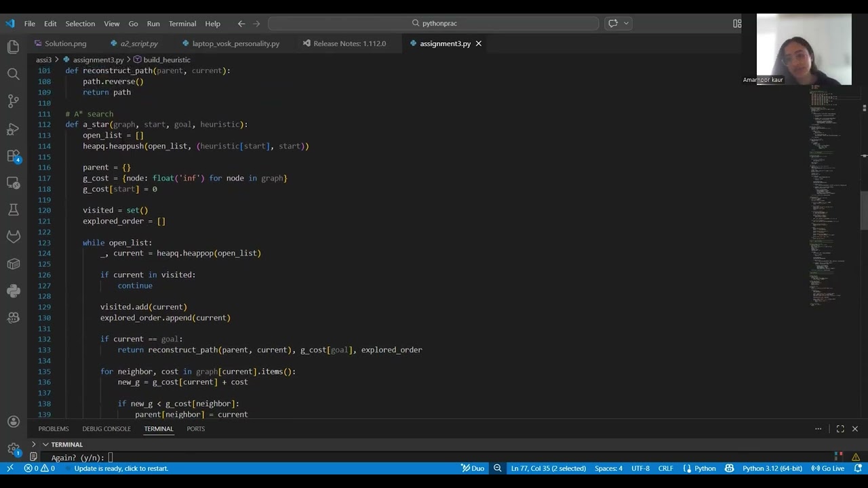Viewport: 868px width, 488px height.
Task: Open the remote window indicator in the status bar
Action: (9, 468)
